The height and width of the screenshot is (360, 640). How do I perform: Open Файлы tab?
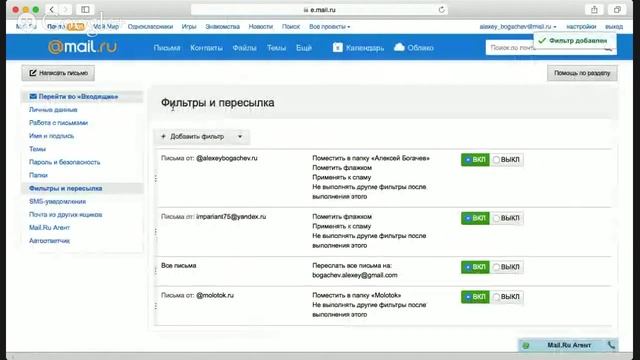244,48
